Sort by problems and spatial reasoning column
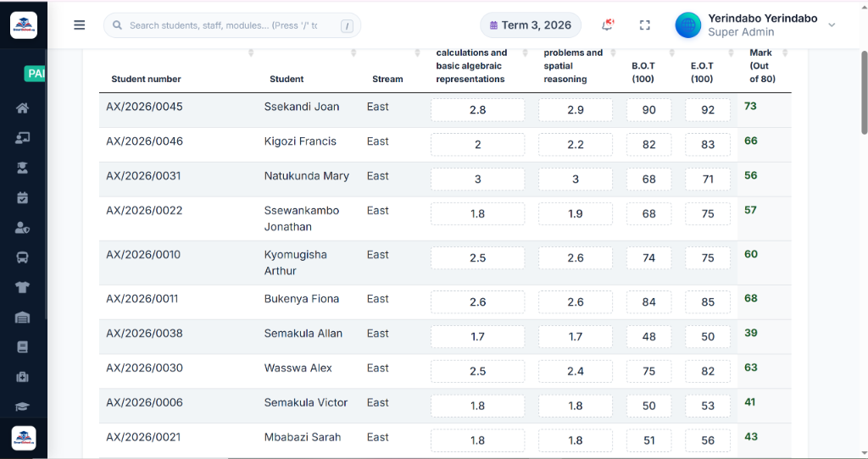The width and height of the screenshot is (868, 459). pos(573,66)
